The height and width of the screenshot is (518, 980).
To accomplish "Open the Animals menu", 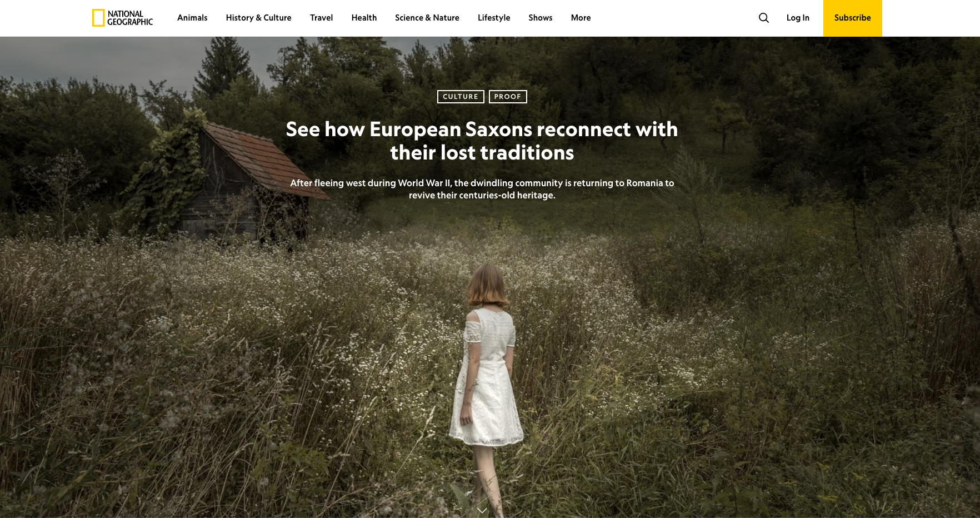I will [192, 18].
